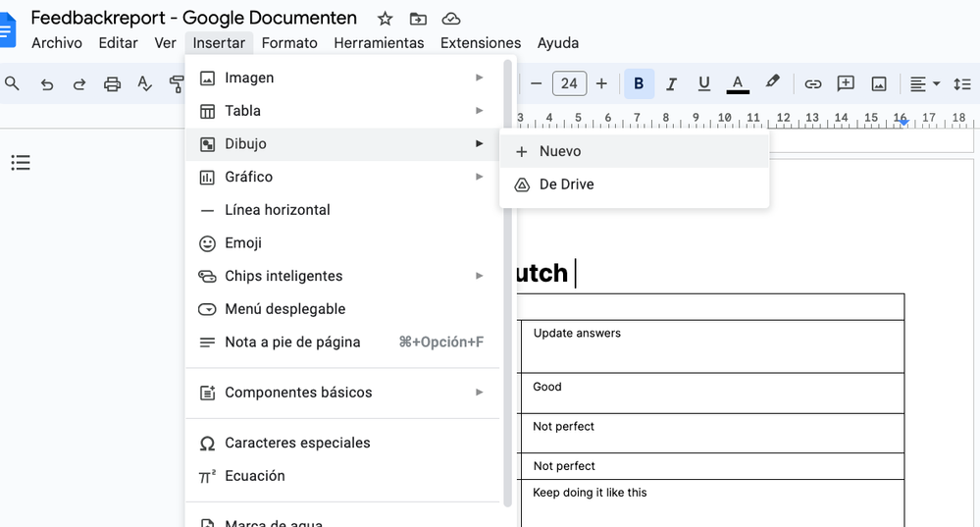
Task: Expand the Gráfico submenu
Action: 342,177
